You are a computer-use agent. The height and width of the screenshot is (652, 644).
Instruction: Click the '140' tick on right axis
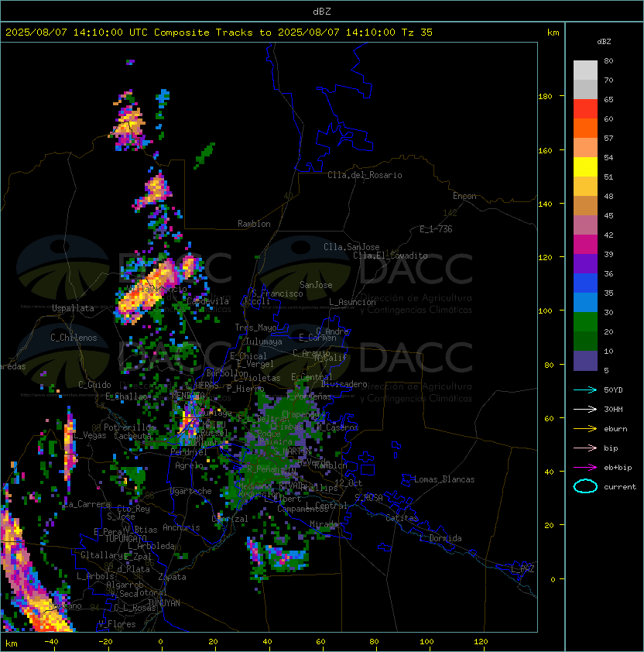click(545, 204)
